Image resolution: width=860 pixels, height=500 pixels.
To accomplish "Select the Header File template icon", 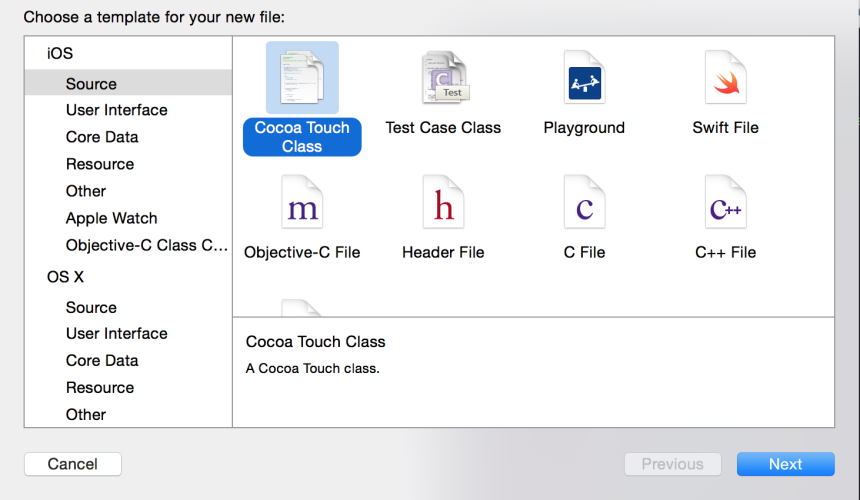I will point(444,202).
